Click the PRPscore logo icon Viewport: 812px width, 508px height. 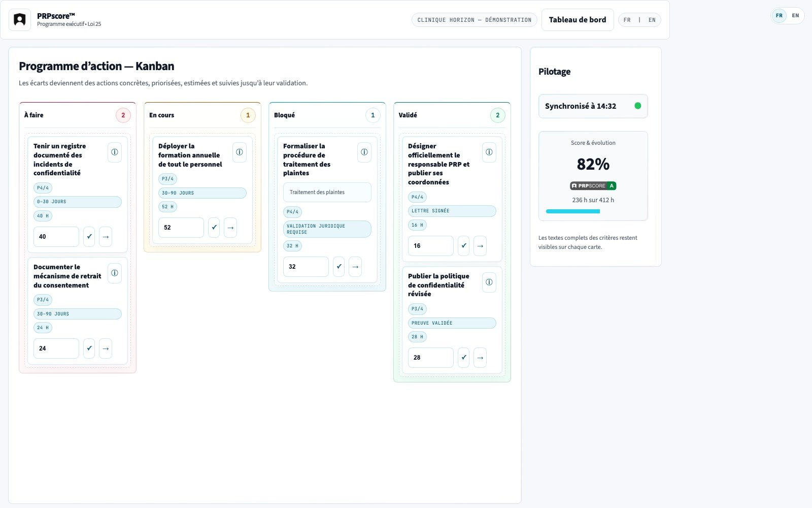20,20
